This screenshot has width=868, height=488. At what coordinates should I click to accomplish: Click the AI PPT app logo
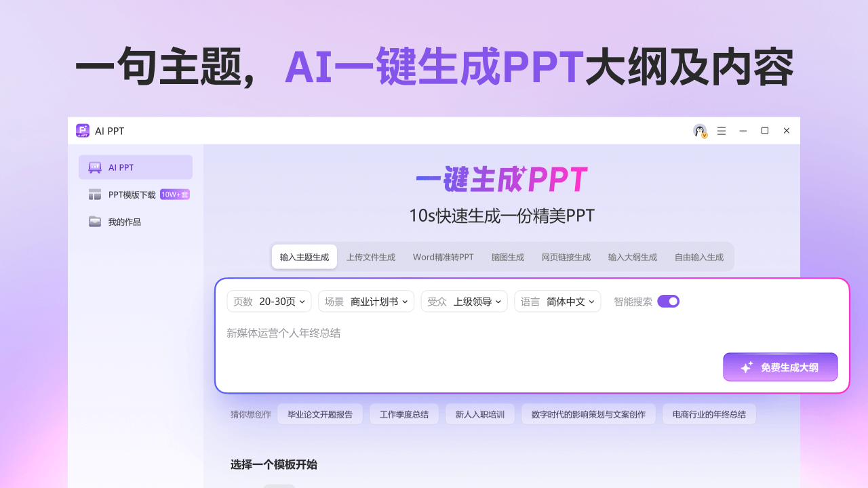click(x=82, y=130)
